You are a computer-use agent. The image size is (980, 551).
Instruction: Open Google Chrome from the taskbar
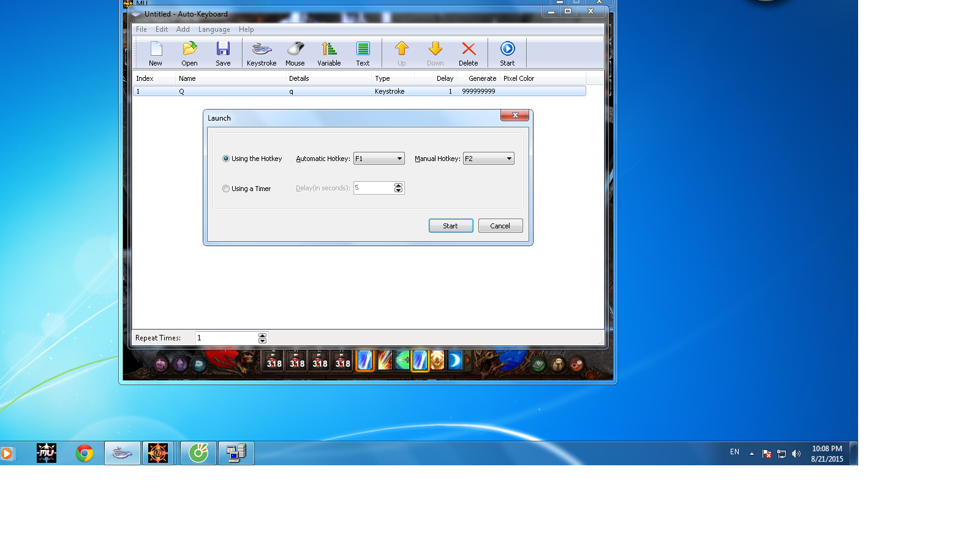pyautogui.click(x=85, y=453)
